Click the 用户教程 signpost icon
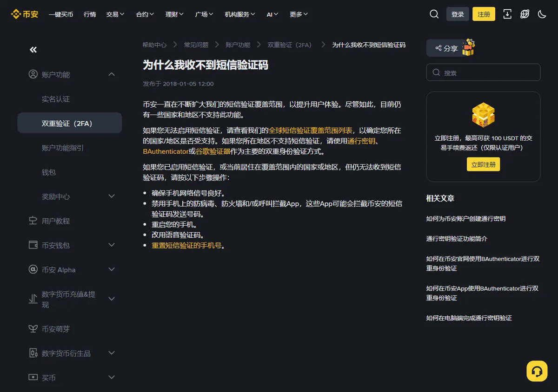The image size is (558, 392). click(33, 221)
